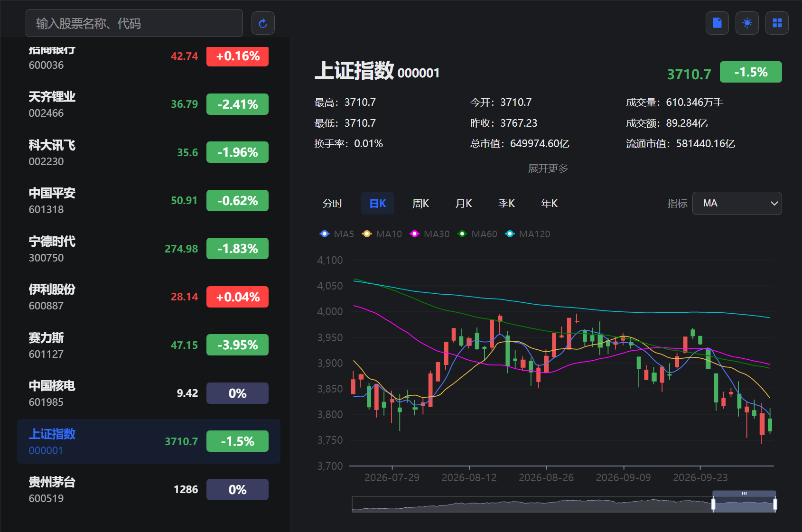The width and height of the screenshot is (802, 532).
Task: Focus the stock name search field
Action: tap(134, 23)
